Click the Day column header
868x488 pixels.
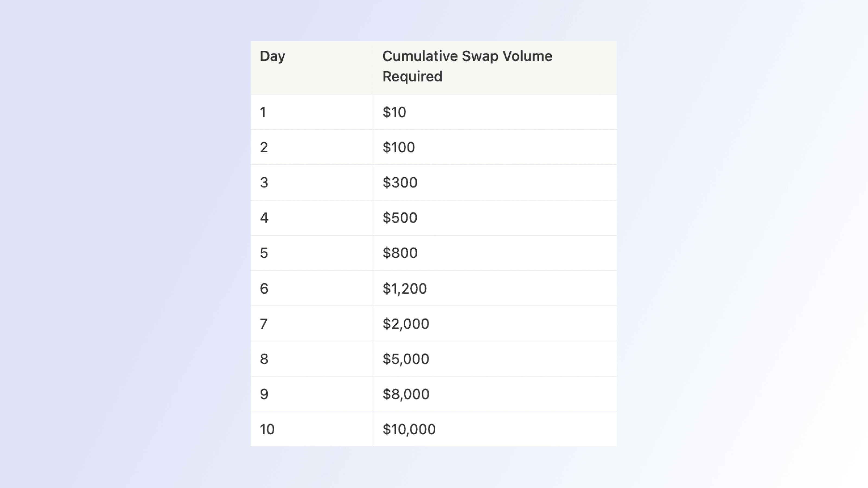[x=312, y=68]
